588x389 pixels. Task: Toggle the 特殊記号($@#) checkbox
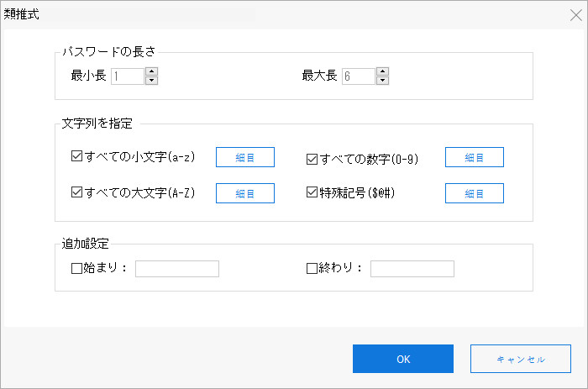(x=312, y=192)
